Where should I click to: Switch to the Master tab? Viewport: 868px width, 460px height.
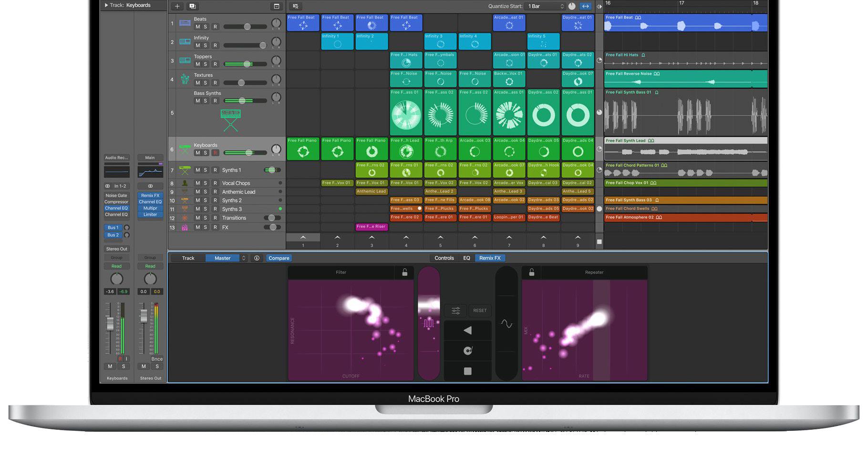[222, 258]
